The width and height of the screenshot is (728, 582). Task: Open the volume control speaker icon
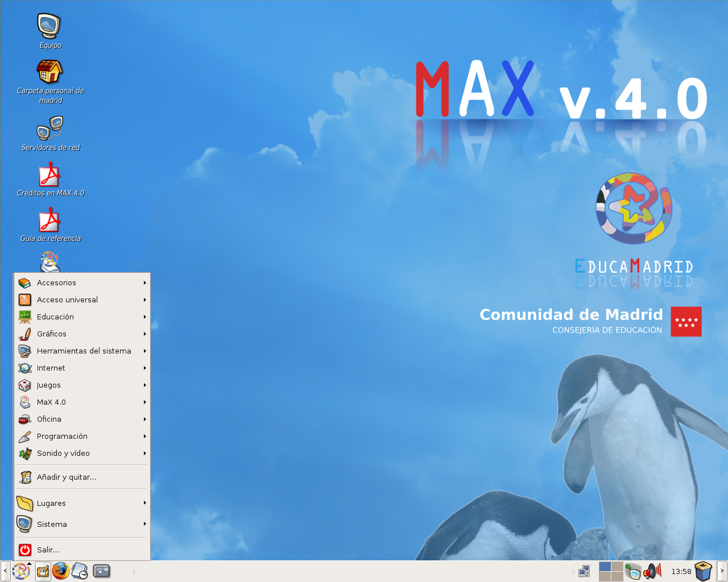click(652, 571)
